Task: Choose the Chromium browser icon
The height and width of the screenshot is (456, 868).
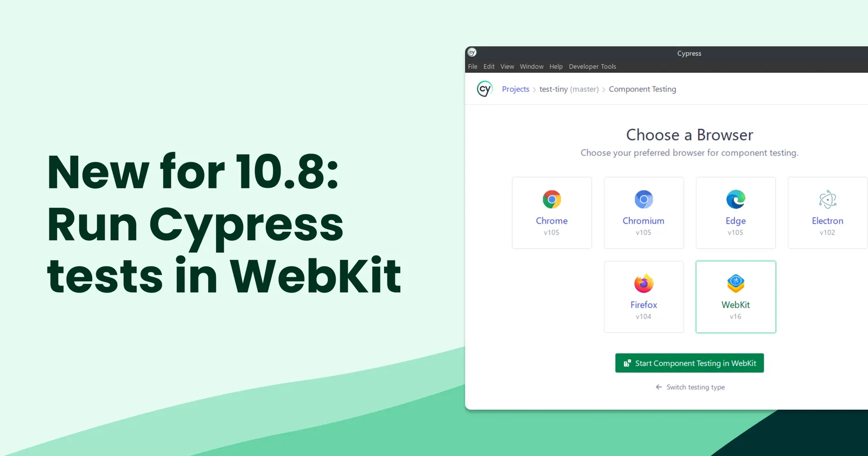Action: (643, 200)
